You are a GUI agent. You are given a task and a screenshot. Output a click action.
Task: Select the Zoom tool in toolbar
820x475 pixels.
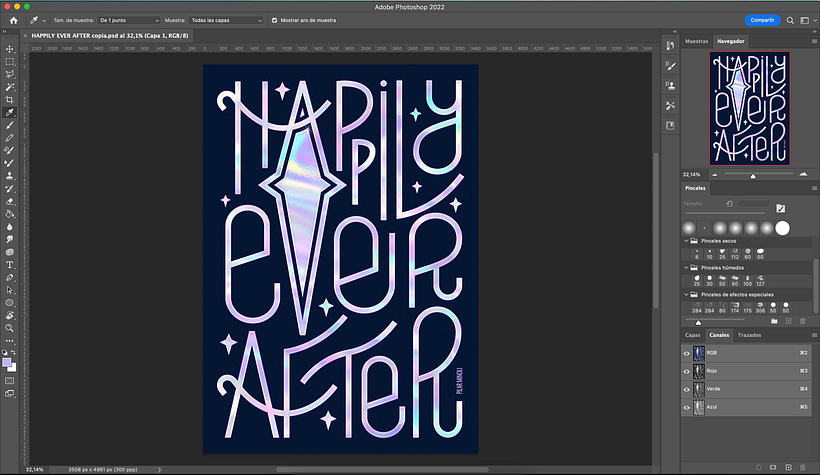tap(9, 328)
